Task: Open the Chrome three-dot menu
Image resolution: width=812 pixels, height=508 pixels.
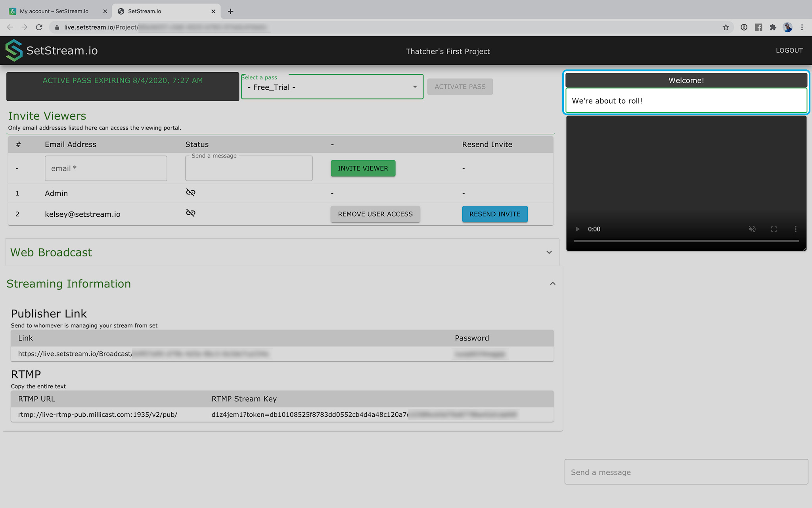Action: click(802, 27)
